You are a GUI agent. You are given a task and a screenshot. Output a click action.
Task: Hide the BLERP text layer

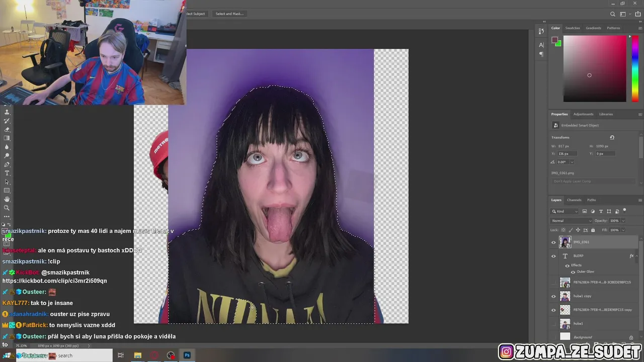554,256
